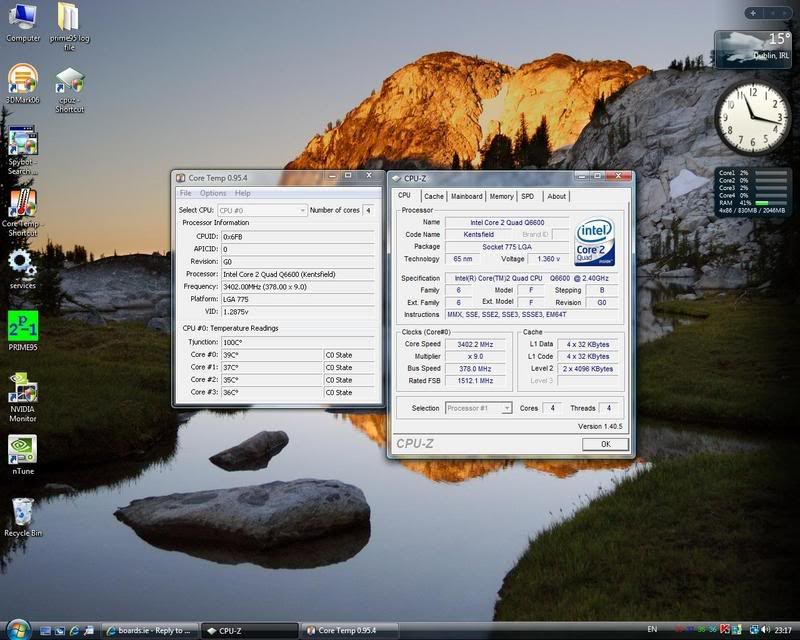Switch to the Cache tab in CPU-Z

click(434, 196)
